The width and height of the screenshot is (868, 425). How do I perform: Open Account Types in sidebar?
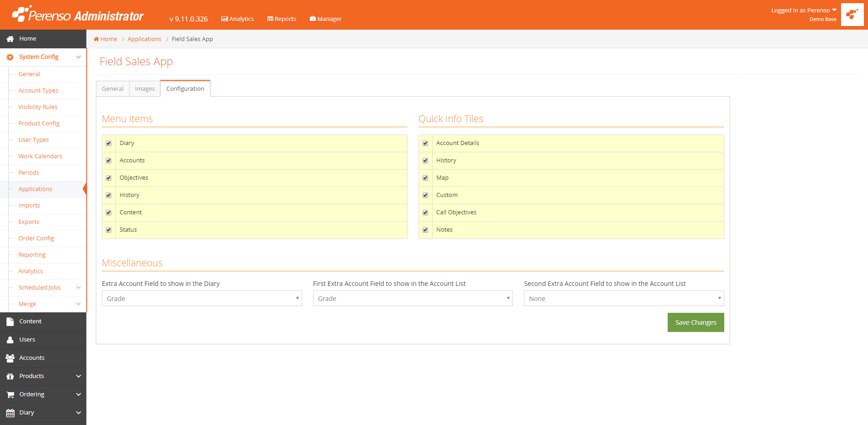pos(38,90)
